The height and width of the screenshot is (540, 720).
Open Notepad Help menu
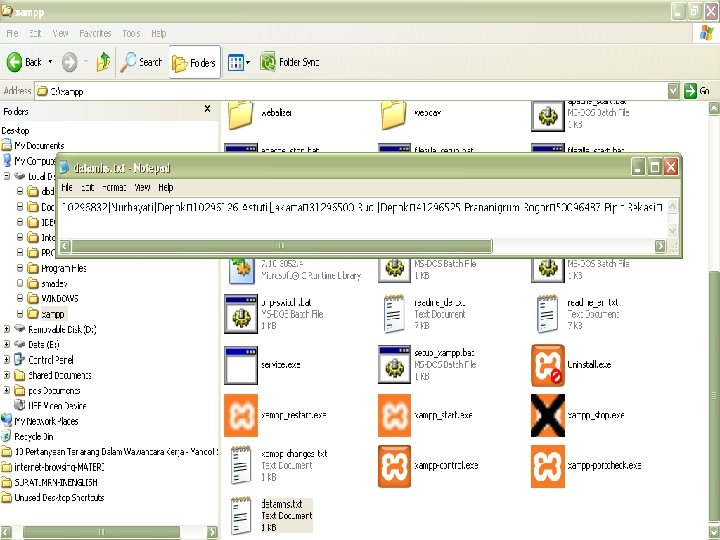click(166, 187)
